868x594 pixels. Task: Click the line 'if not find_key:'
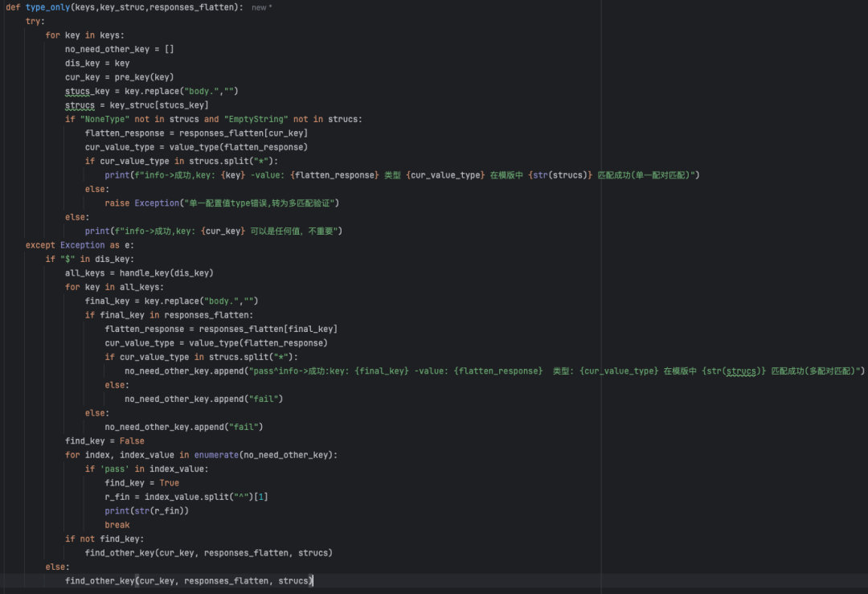pos(104,539)
